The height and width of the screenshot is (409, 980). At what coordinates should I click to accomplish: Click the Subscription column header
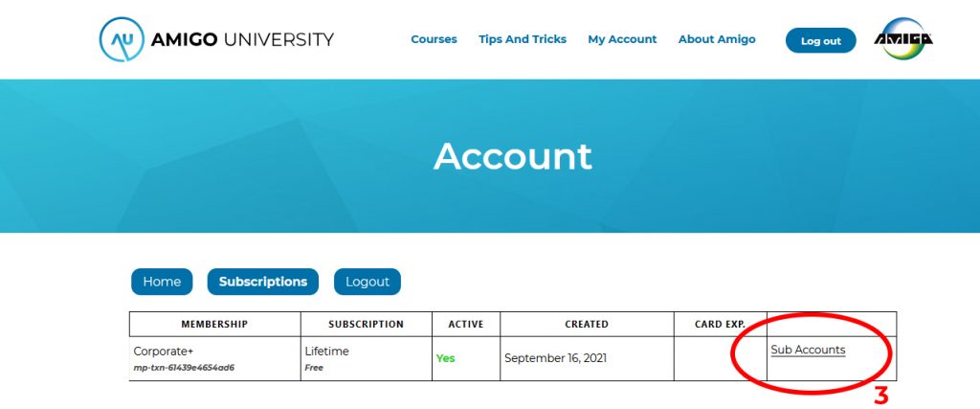[367, 324]
